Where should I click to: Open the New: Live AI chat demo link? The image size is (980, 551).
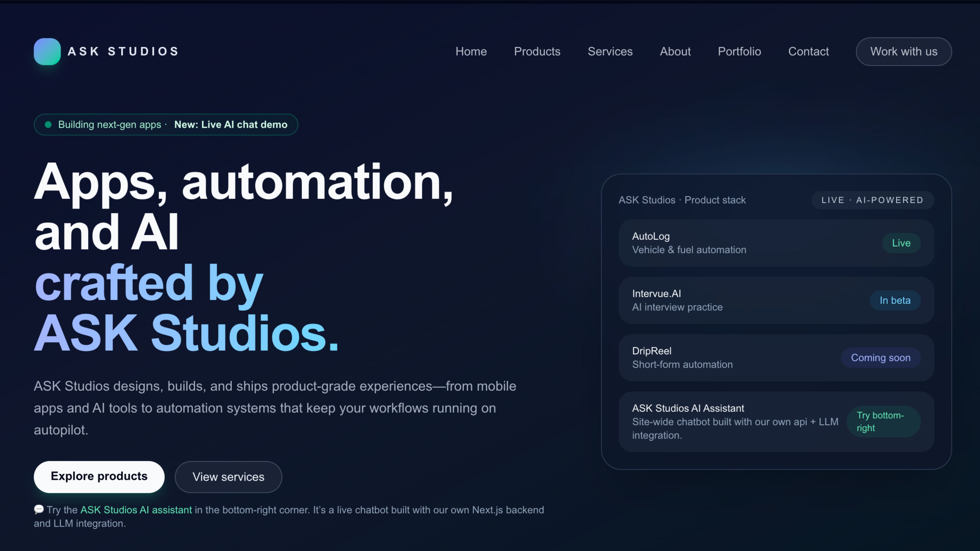coord(231,124)
